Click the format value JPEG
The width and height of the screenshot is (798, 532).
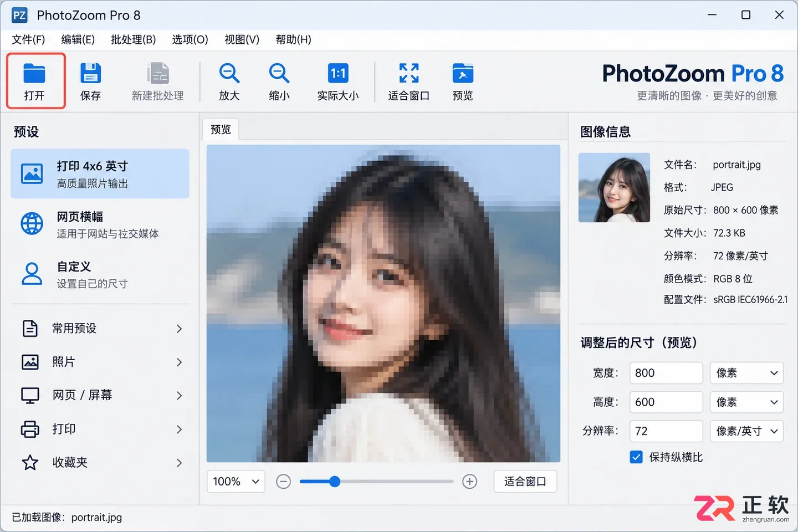722,187
